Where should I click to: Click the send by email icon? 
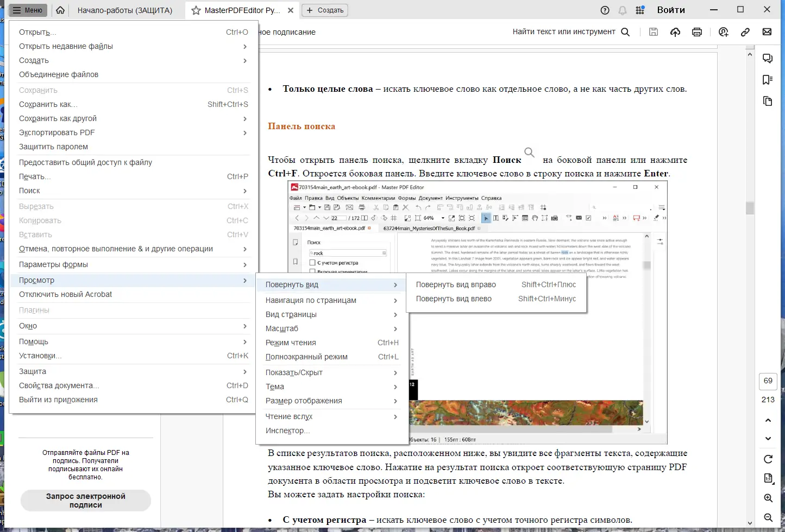[x=767, y=32]
